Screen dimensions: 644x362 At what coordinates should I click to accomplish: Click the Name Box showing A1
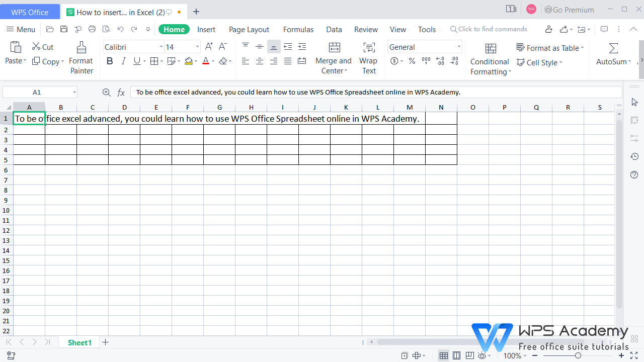point(36,92)
